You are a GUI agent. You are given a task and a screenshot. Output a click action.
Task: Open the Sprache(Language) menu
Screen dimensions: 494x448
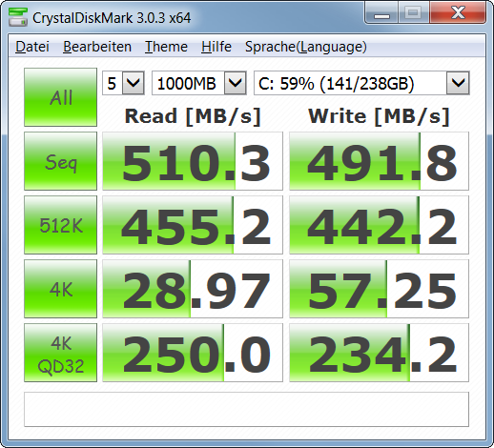coord(306,47)
